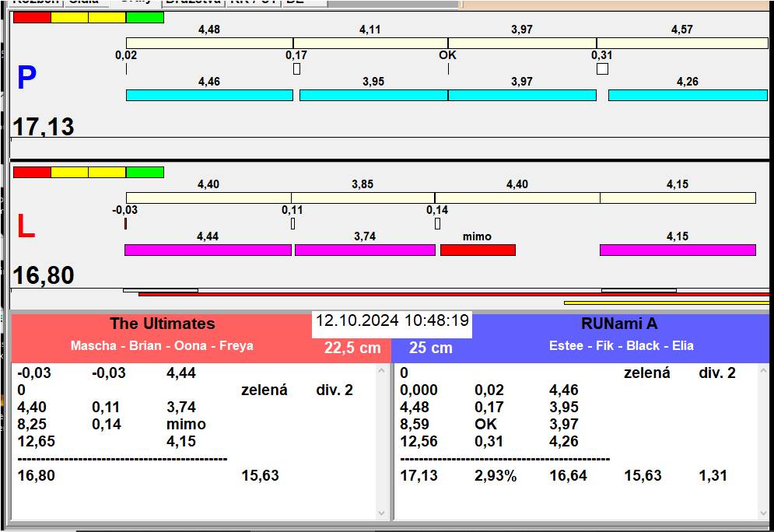The height and width of the screenshot is (532, 774).
Task: Click the changeover marker box under 0,31
Action: pos(602,69)
